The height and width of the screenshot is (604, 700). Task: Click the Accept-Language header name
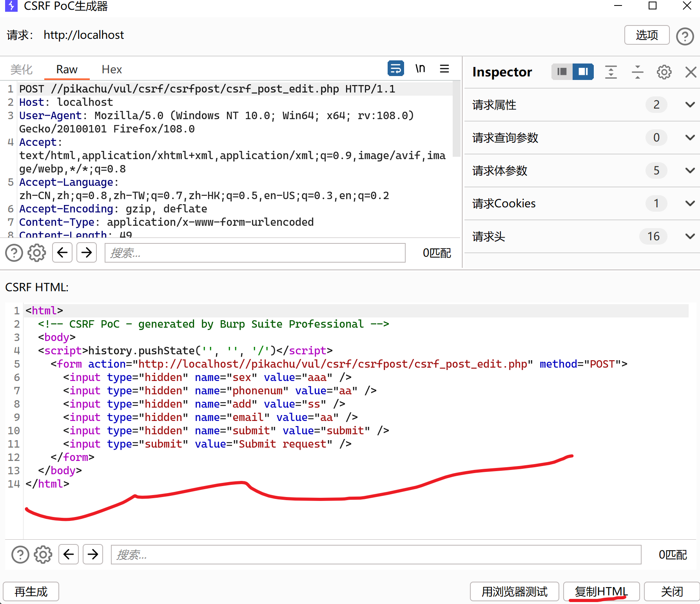coord(66,182)
